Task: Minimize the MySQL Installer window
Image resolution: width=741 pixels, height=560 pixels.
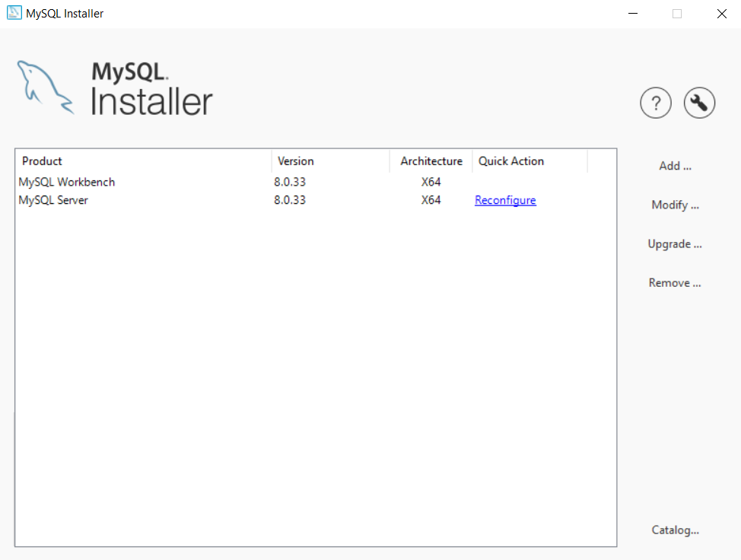Action: click(x=632, y=13)
